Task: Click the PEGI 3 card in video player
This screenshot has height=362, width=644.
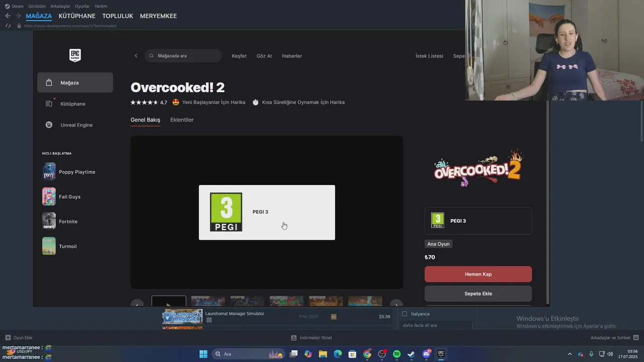Action: pos(267,212)
